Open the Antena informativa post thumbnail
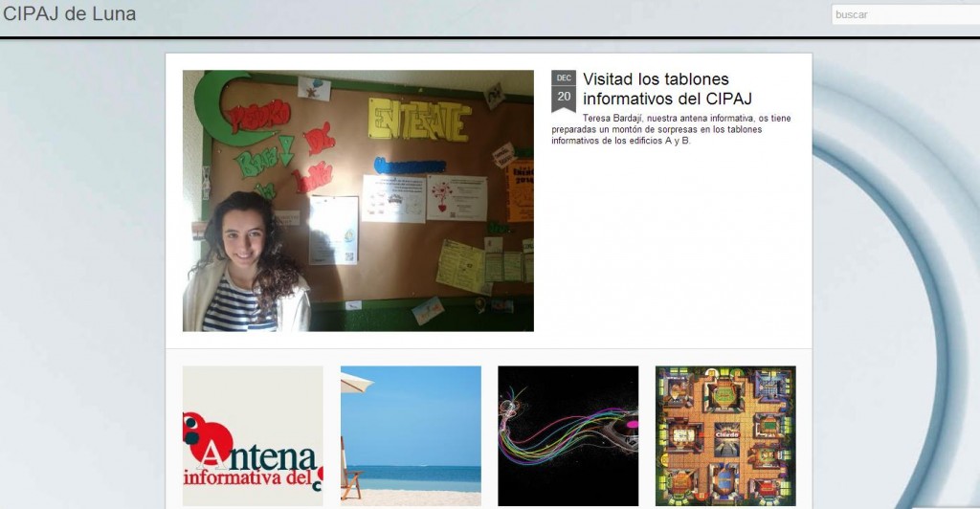980x509 pixels. coord(253,436)
